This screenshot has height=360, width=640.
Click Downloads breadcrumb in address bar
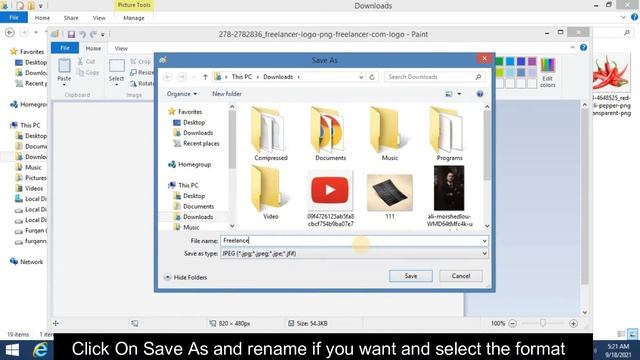tap(278, 77)
